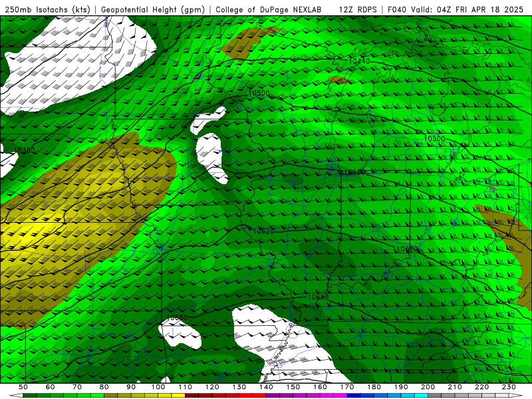The image size is (532, 399).
Task: Click the 130 knot legend label
Action: 239,387
